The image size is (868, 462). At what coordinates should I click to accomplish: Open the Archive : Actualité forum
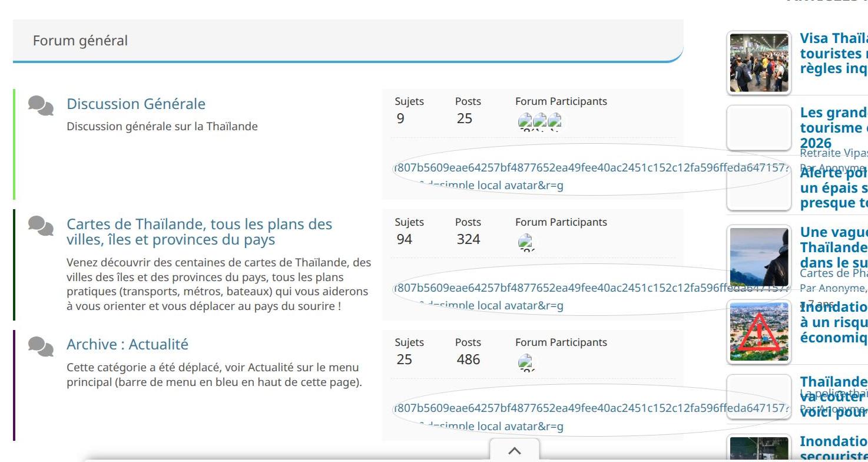coord(127,344)
